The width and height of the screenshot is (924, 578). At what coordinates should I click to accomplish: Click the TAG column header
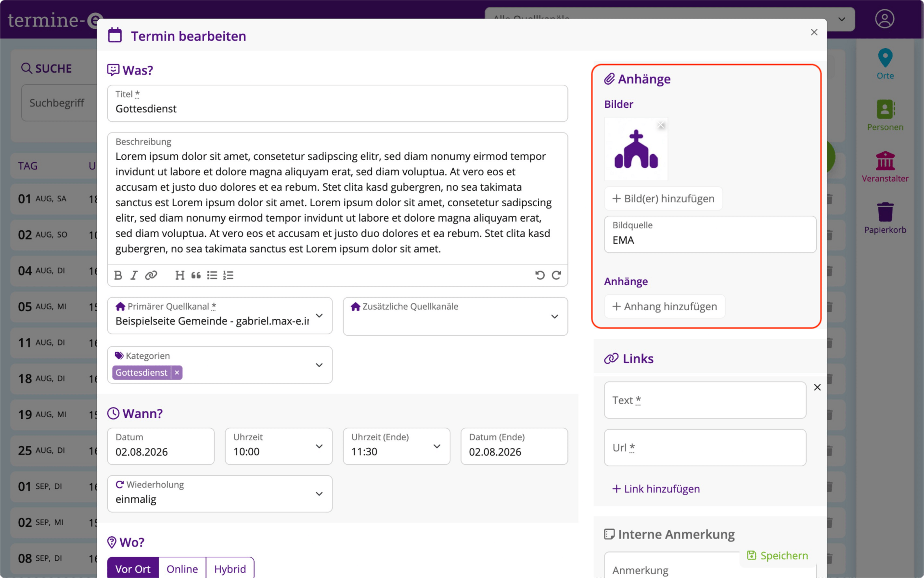pos(27,166)
